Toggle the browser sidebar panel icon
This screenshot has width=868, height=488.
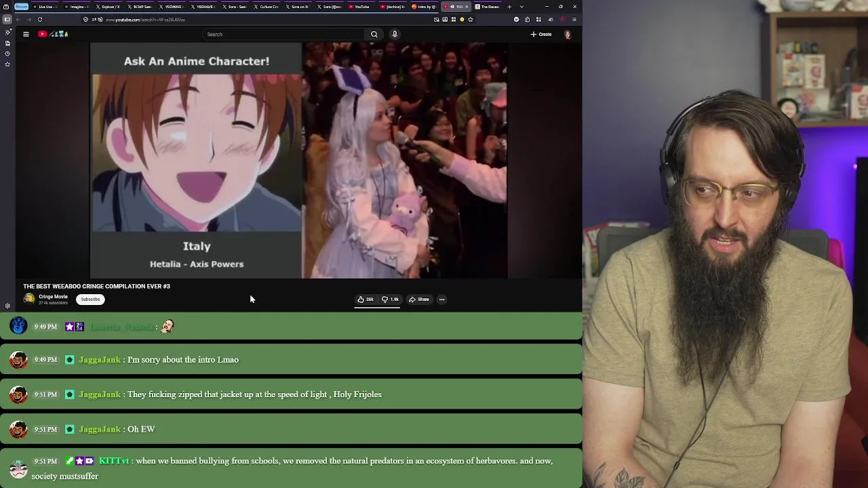[x=7, y=19]
